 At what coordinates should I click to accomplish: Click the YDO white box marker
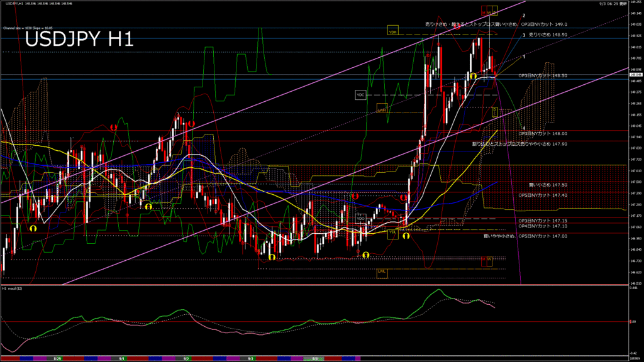(360, 218)
